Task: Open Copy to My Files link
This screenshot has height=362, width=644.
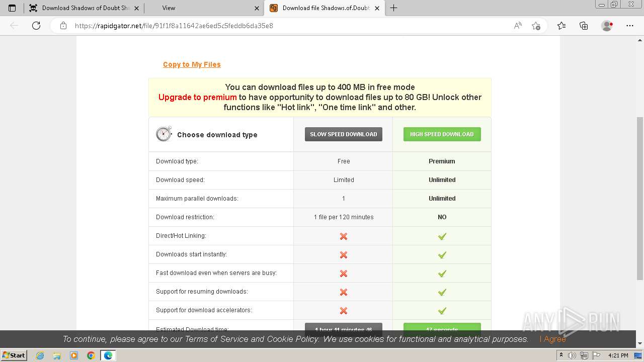Action: [x=192, y=64]
